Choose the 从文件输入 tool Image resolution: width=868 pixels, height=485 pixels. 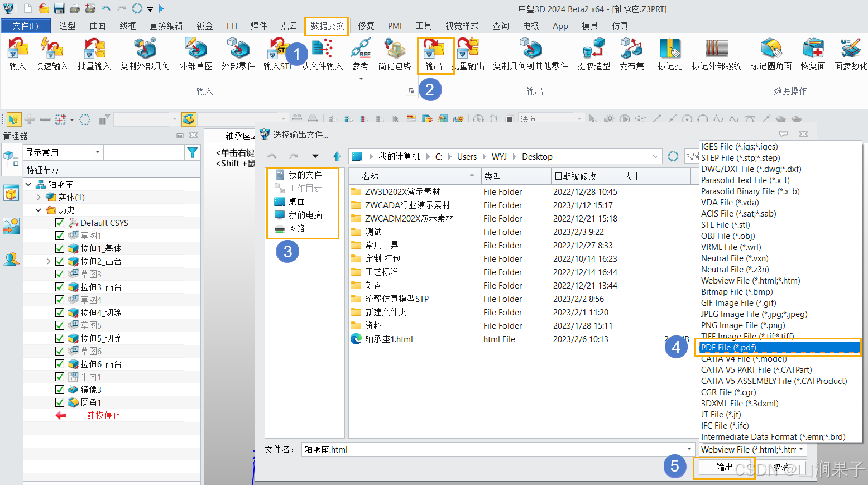(x=322, y=54)
